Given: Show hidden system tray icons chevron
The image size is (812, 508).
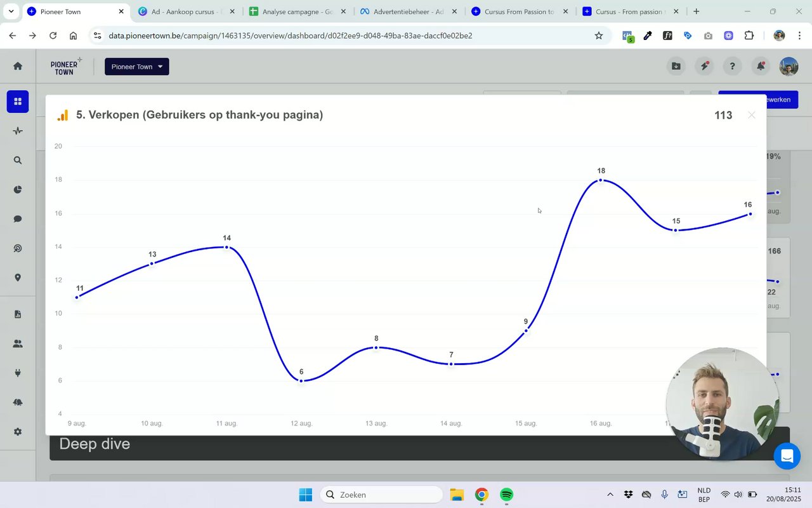Looking at the screenshot, I should pos(610,495).
